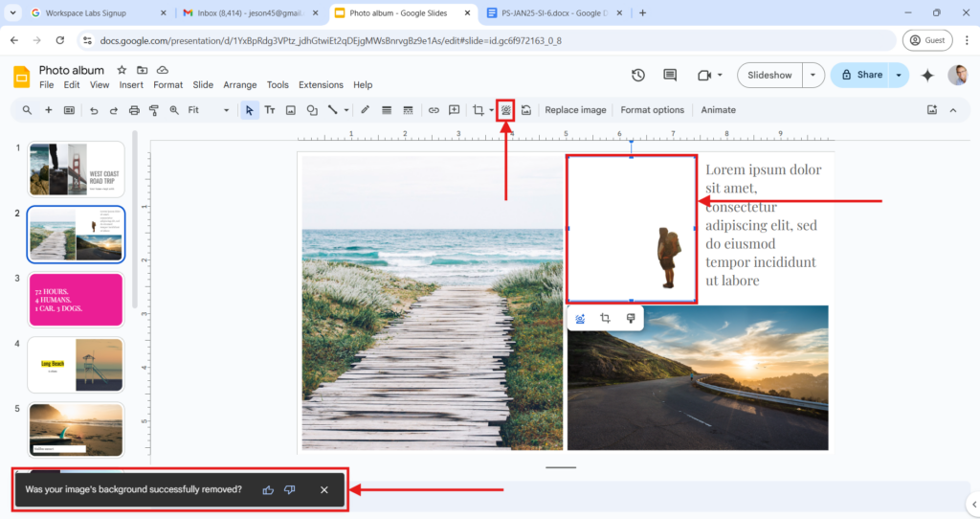The width and height of the screenshot is (980, 519).
Task: Select the pink slide 3 thumbnail
Action: (x=76, y=300)
